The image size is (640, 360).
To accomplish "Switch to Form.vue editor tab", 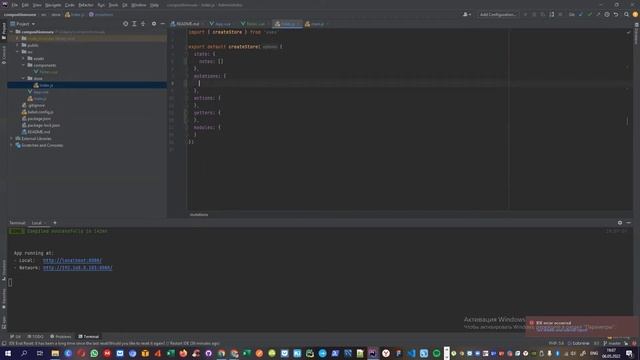I will (x=253, y=24).
